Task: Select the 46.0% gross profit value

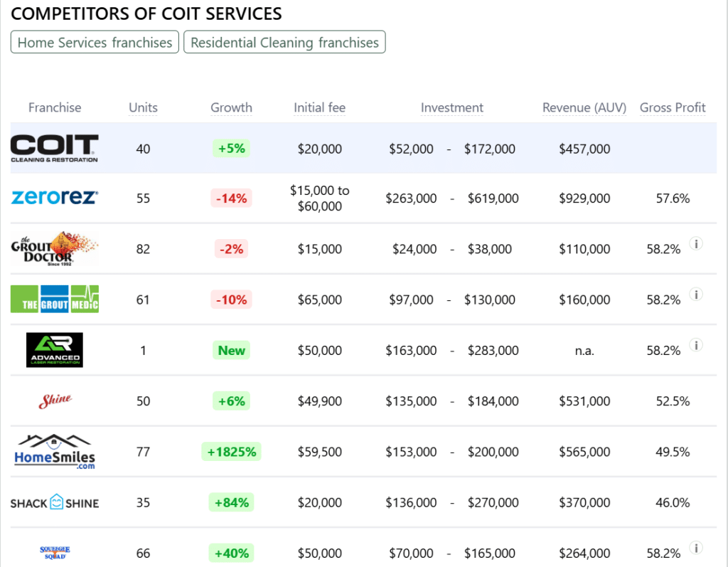Action: tap(673, 502)
